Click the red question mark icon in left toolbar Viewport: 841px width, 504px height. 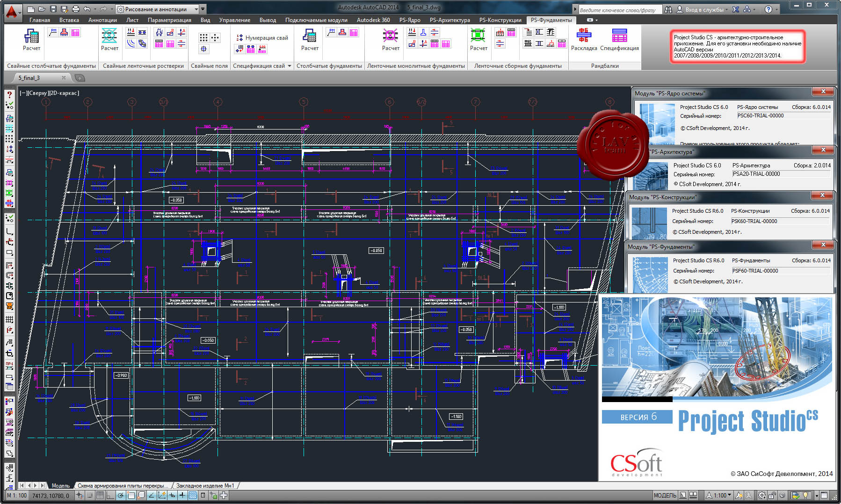click(9, 94)
